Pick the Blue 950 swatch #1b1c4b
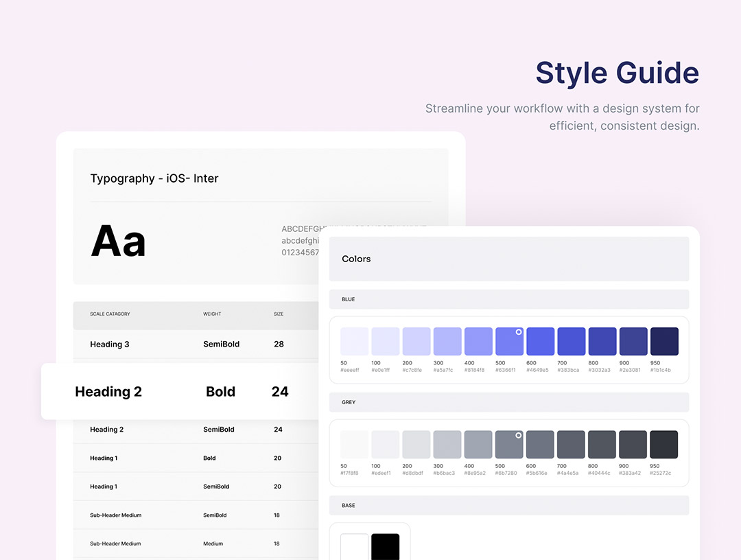The width and height of the screenshot is (741, 560). 663,341
